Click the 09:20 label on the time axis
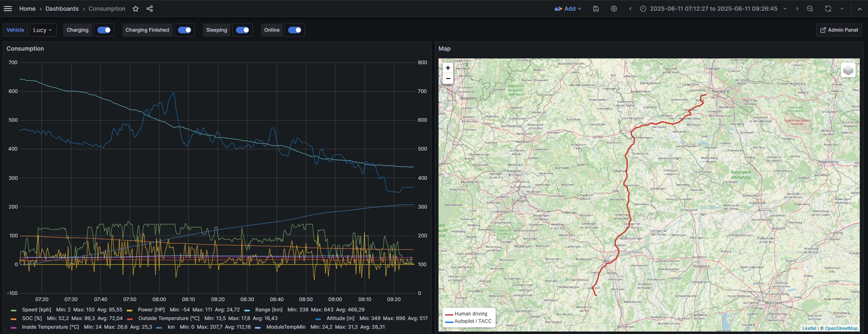The height and width of the screenshot is (334, 868). [394, 299]
